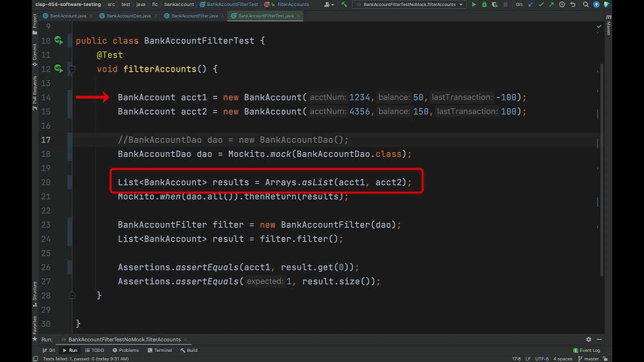The image size is (644, 362).
Task: Open the Structure tool window
Action: coord(35,294)
